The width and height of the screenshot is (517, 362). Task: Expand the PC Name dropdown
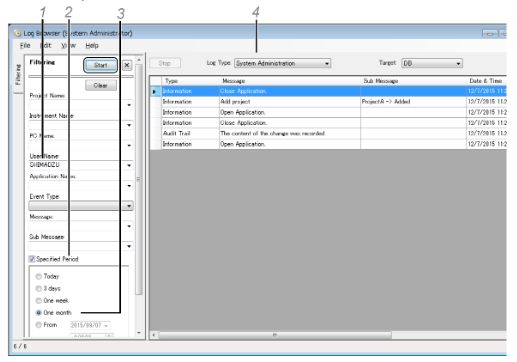[x=129, y=146]
